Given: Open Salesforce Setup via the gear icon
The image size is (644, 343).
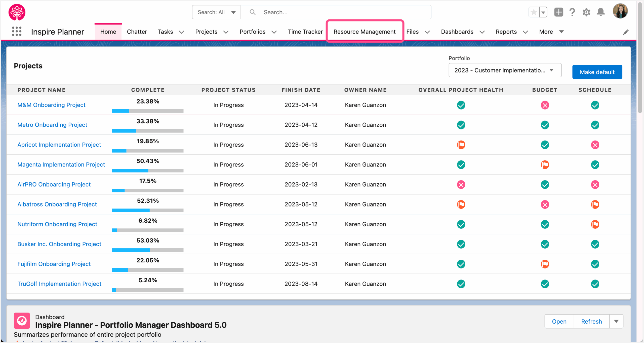Looking at the screenshot, I should point(586,12).
